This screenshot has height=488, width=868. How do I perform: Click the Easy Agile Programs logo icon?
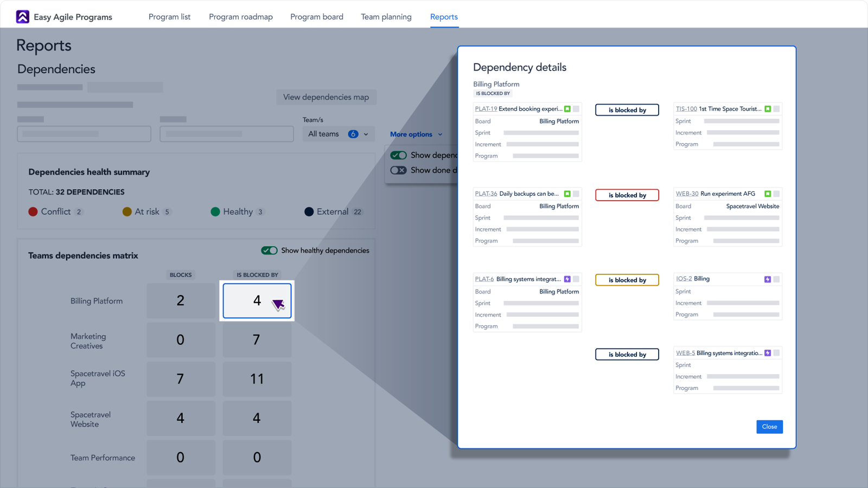point(22,16)
